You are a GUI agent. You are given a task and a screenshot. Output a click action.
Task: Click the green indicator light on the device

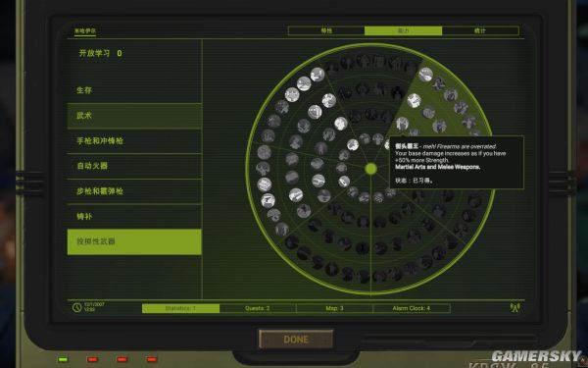coord(63,359)
